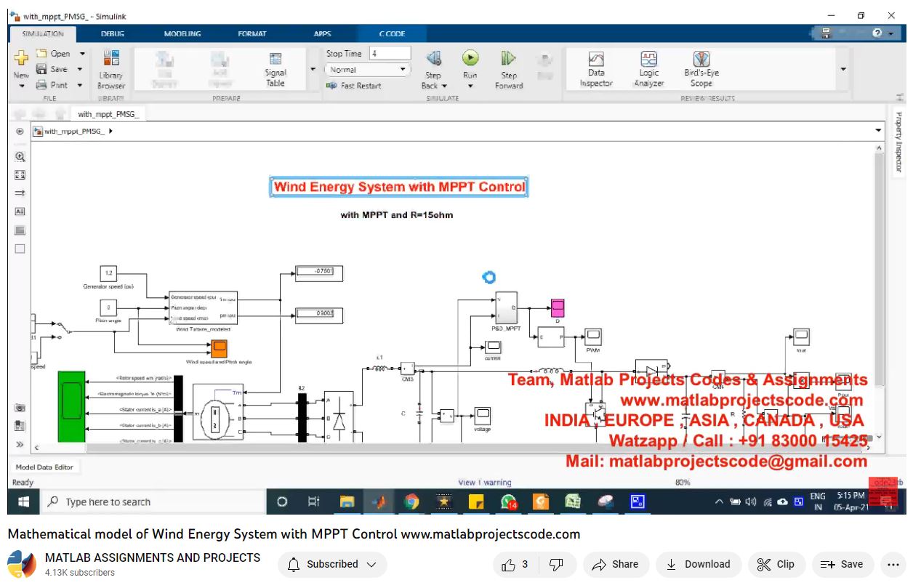
Task: Click the P&O_MPPT block
Action: (506, 307)
